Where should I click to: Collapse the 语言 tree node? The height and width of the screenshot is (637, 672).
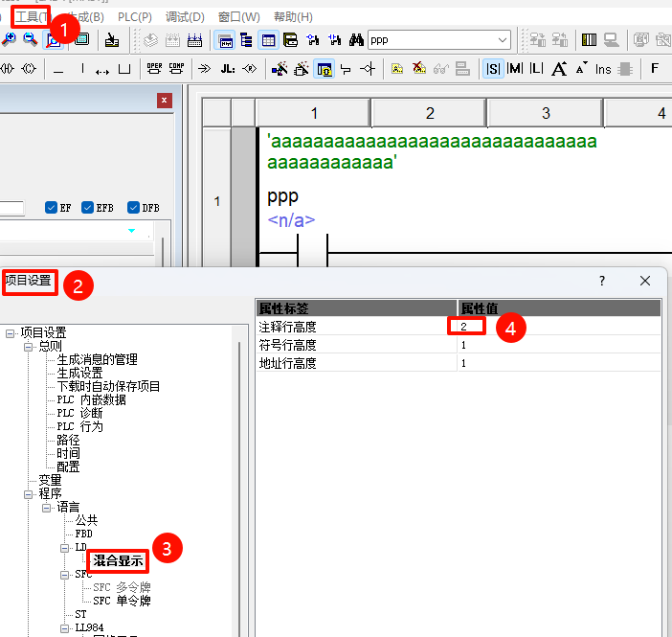[x=47, y=507]
